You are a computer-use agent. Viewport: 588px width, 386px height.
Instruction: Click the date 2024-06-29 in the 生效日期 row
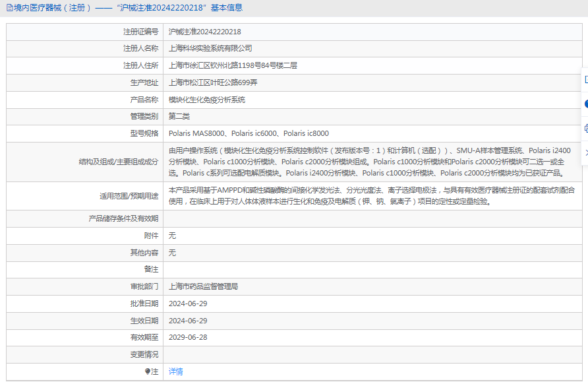point(188,321)
